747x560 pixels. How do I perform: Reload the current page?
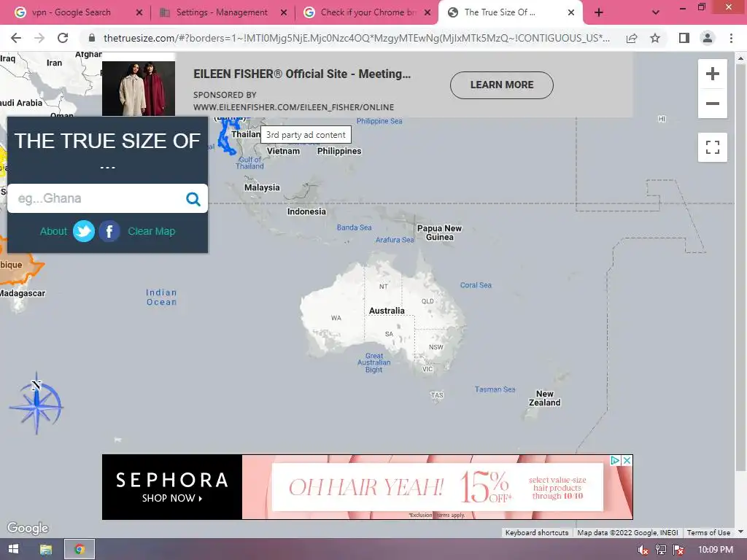[x=63, y=38]
